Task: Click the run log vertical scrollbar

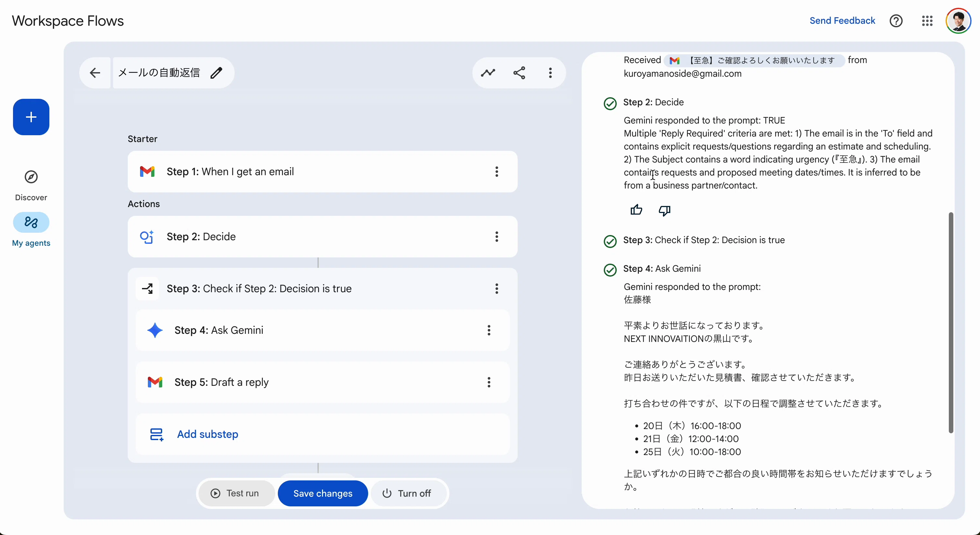Action: (x=950, y=322)
